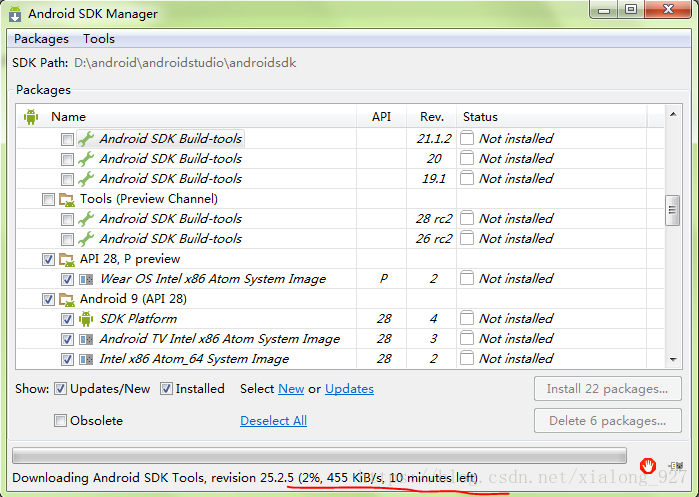Click the Android icon in the Name column header

pyautogui.click(x=31, y=117)
